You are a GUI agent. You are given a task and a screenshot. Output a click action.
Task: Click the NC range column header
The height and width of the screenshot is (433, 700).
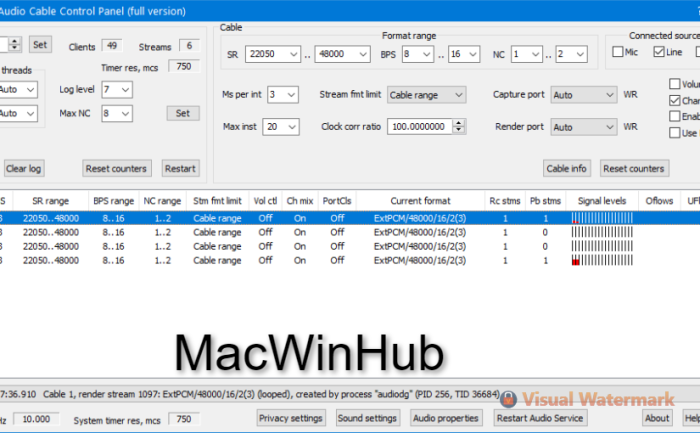click(162, 201)
